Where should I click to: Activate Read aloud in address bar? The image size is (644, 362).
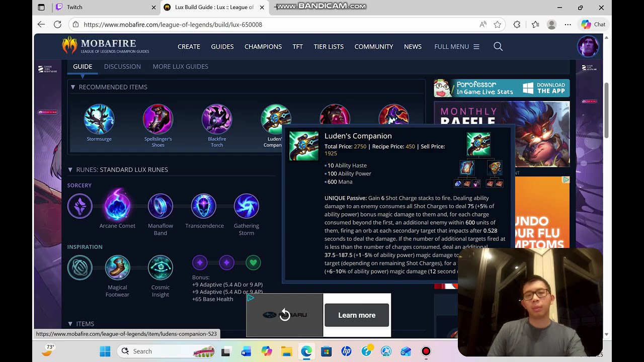pos(483,24)
